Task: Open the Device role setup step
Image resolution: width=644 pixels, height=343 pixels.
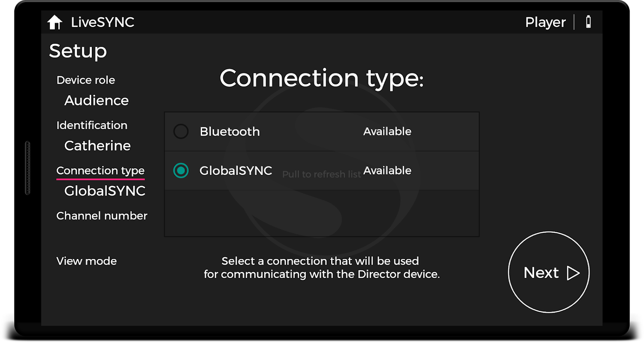Action: [x=86, y=80]
